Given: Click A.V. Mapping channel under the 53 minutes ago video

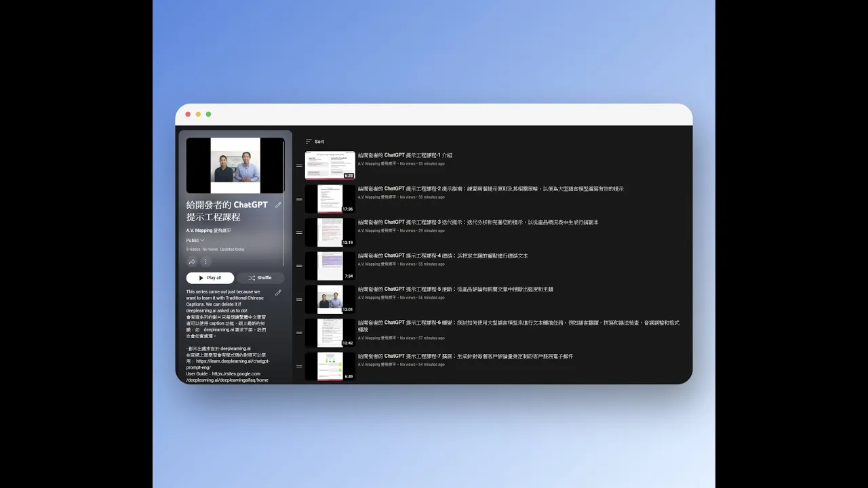Looking at the screenshot, I should (377, 163).
